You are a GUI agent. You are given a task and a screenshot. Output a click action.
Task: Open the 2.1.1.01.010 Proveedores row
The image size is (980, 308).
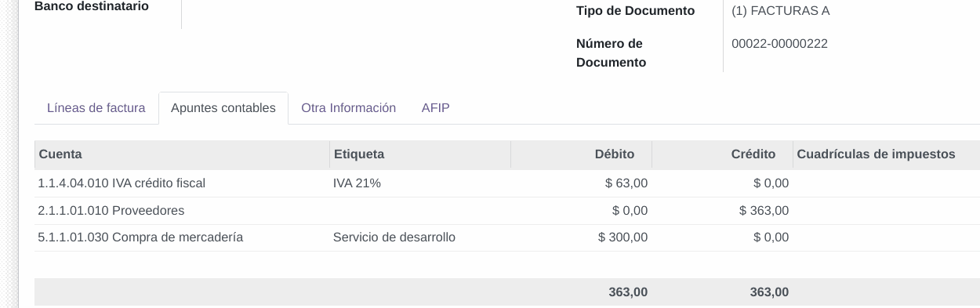click(507, 211)
